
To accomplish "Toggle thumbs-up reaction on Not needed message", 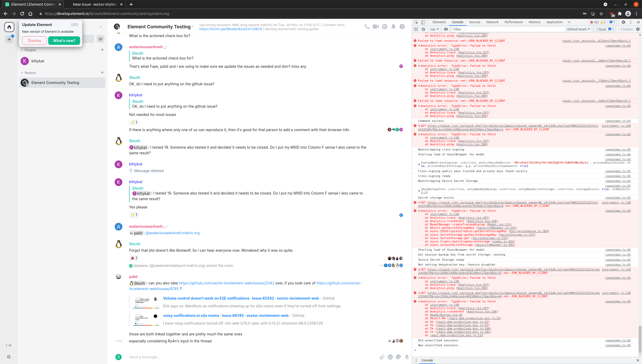I will click(x=134, y=122).
